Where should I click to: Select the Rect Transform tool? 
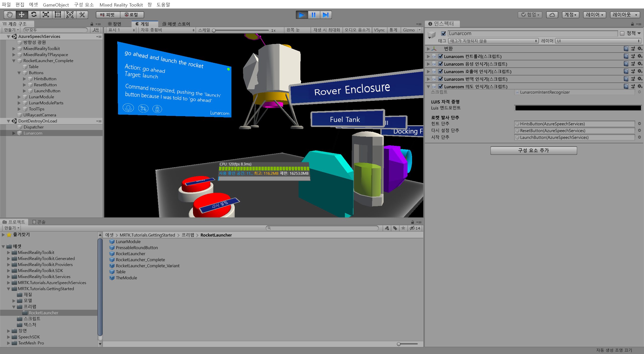(58, 15)
